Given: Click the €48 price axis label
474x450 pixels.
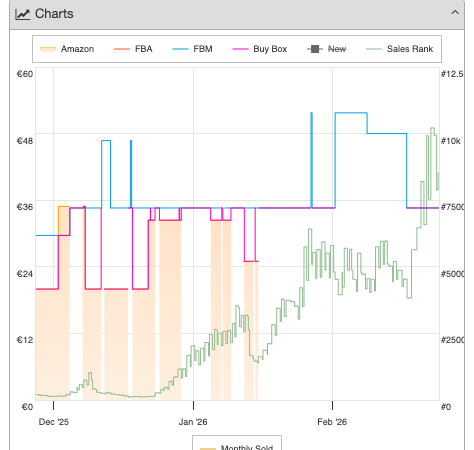Looking at the screenshot, I should tap(25, 141).
